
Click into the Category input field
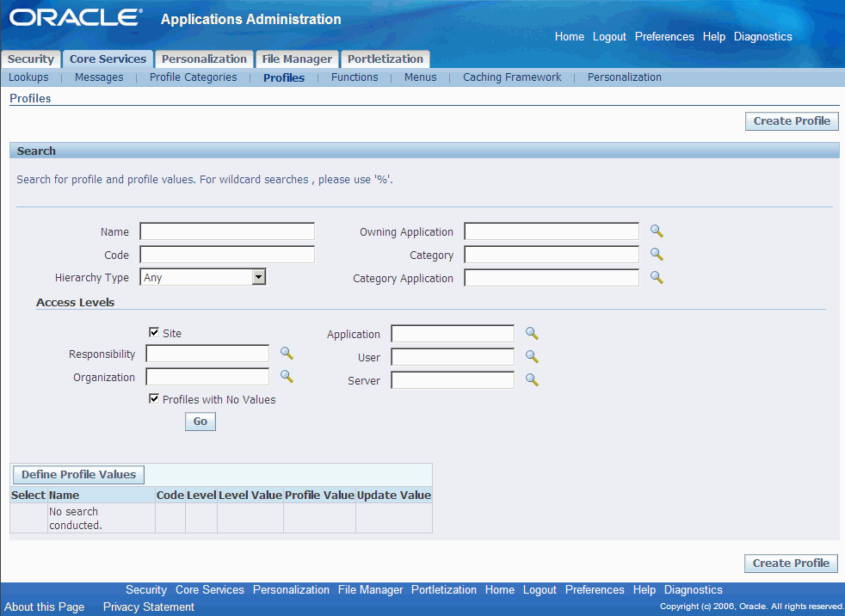[552, 255]
